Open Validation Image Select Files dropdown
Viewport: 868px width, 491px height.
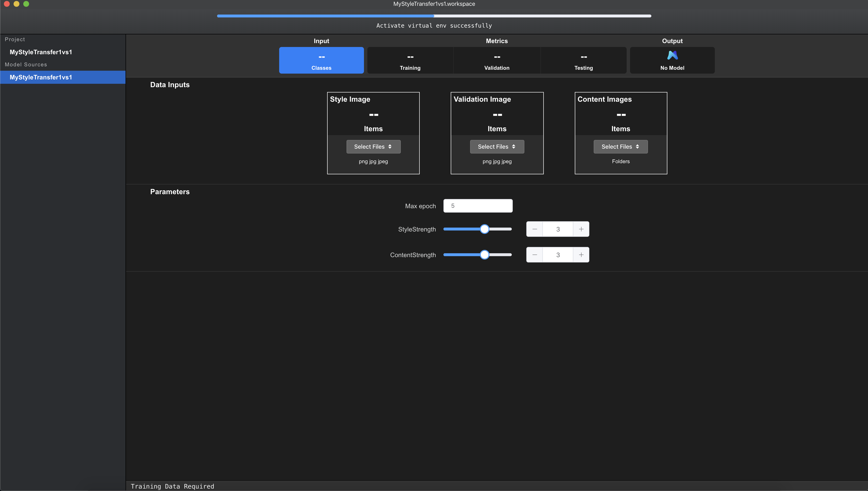click(x=497, y=147)
